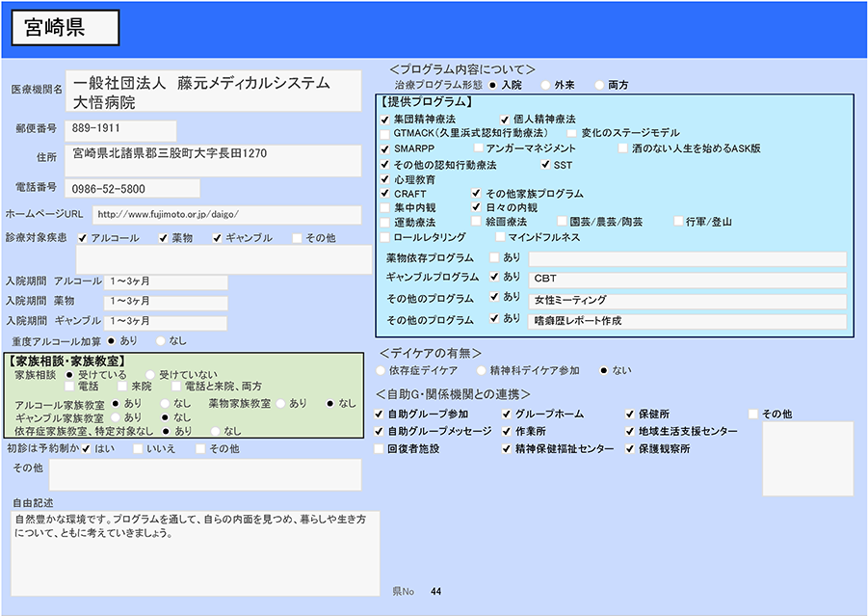Select the 外来 treatment radio button
The height and width of the screenshot is (616, 868).
point(545,86)
